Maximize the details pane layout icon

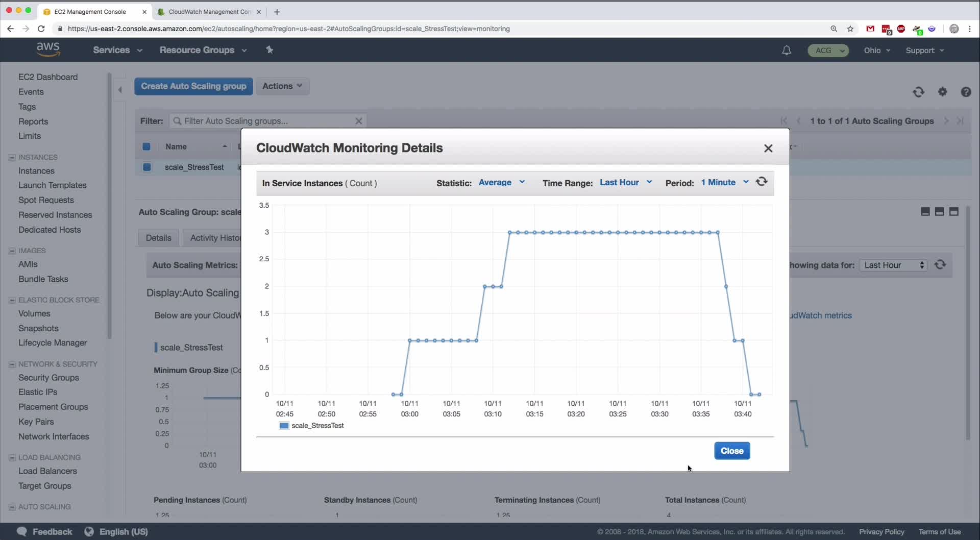click(953, 212)
